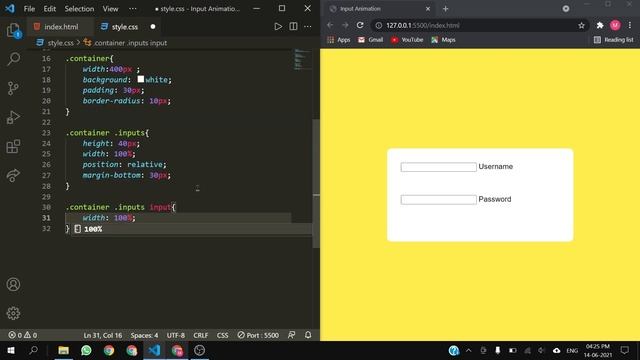The width and height of the screenshot is (640, 360).
Task: Open notifications bell in status bar
Action: 308,335
